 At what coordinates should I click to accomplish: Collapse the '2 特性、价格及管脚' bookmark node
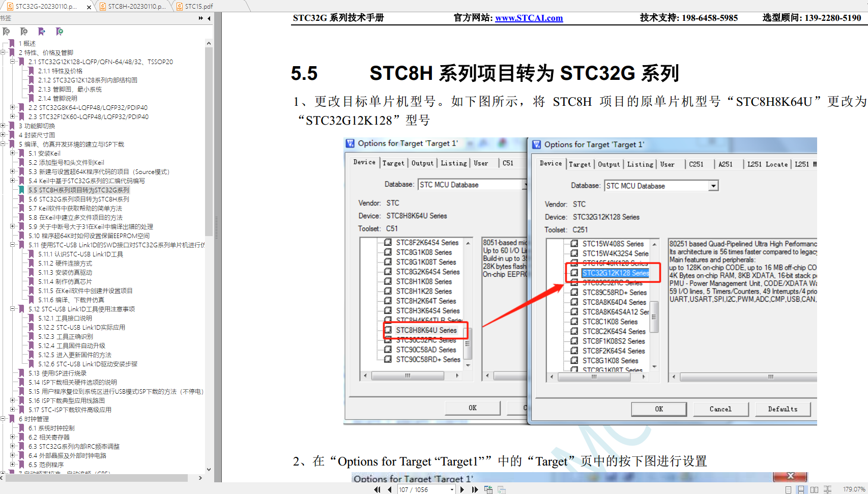[x=3, y=52]
